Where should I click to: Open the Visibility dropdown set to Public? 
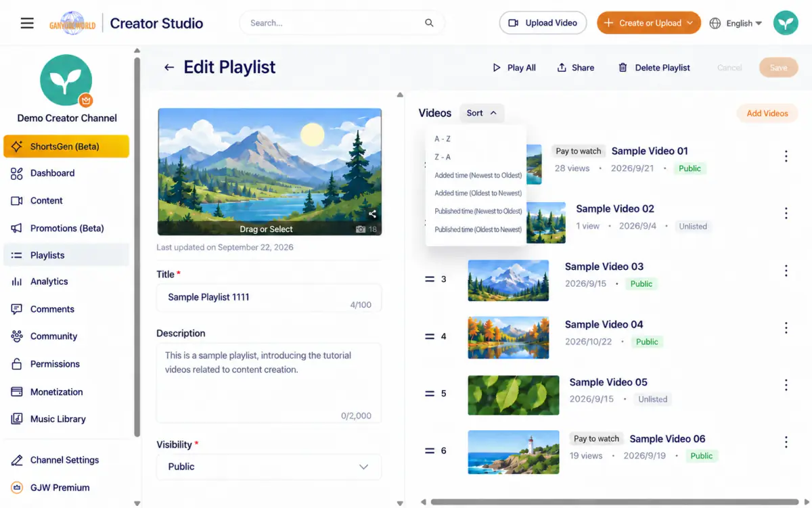coord(269,467)
